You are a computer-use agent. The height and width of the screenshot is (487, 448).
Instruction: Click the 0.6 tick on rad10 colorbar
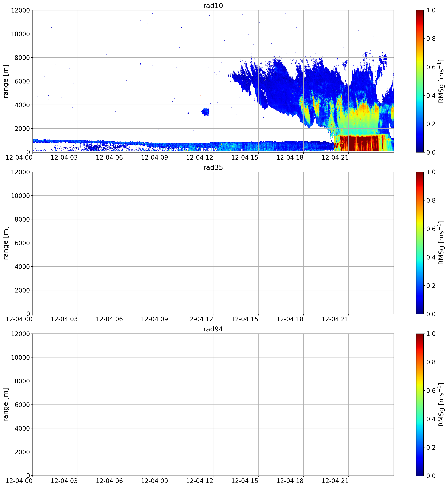point(431,67)
